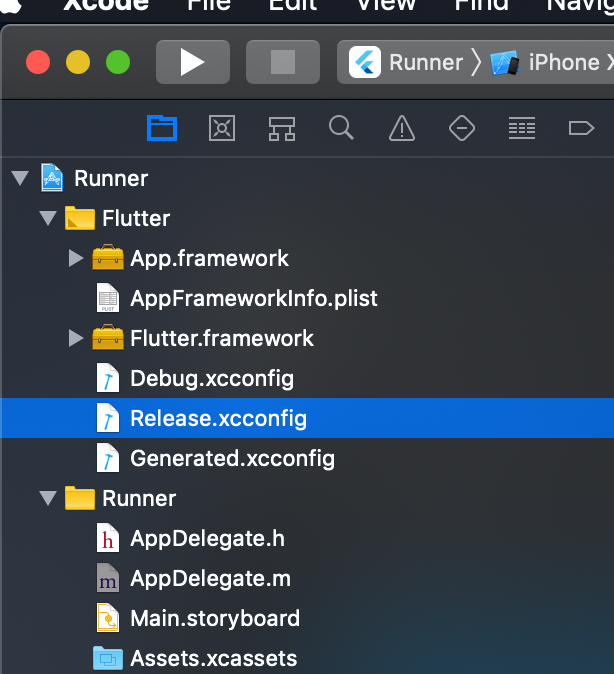Select App.framework in navigator

tap(209, 258)
